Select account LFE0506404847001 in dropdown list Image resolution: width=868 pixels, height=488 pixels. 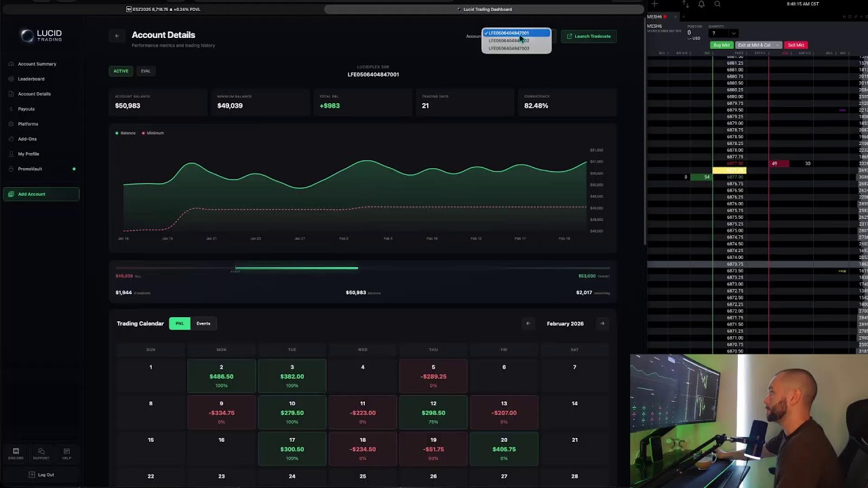click(x=516, y=33)
